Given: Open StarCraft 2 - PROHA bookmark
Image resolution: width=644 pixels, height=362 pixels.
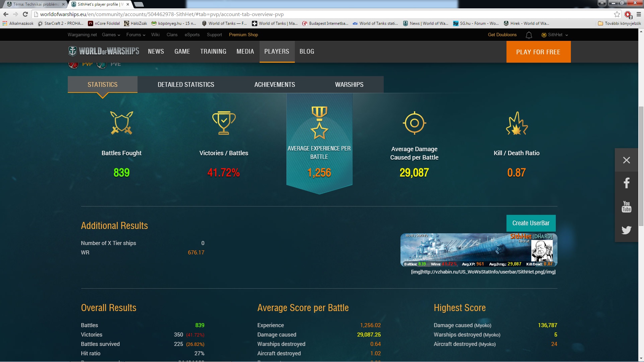Looking at the screenshot, I should pyautogui.click(x=61, y=23).
